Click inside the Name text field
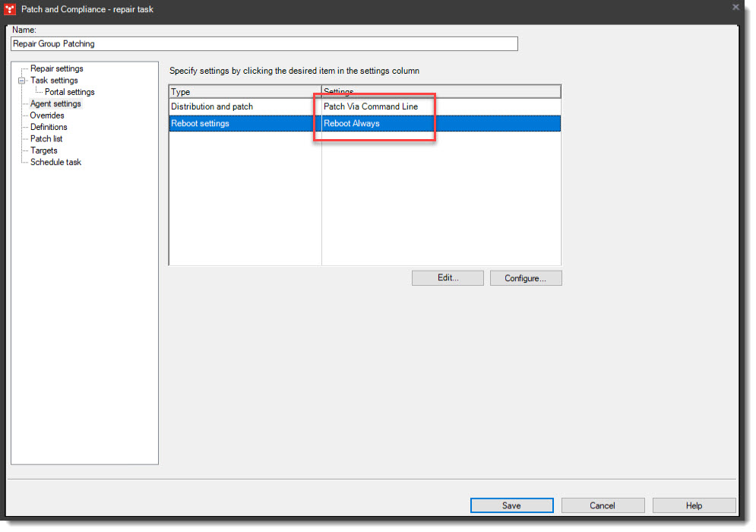Image resolution: width=756 pixels, height=532 pixels. click(262, 43)
